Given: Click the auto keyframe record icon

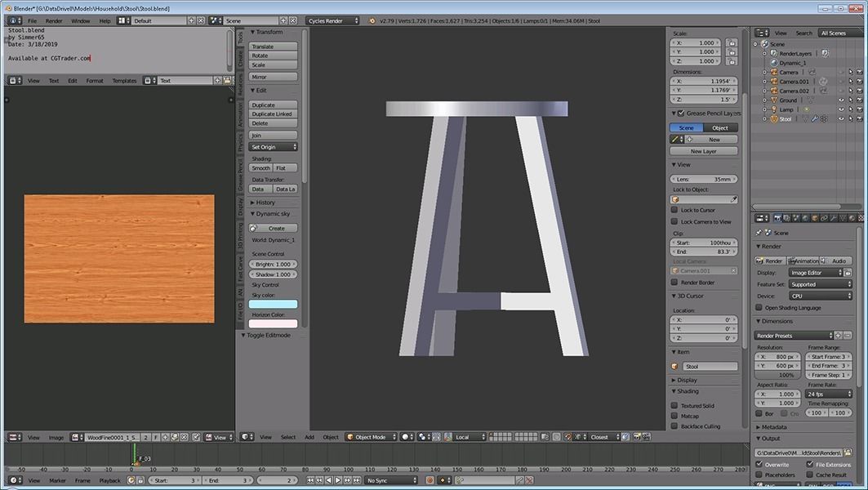Looking at the screenshot, I should pyautogui.click(x=430, y=480).
